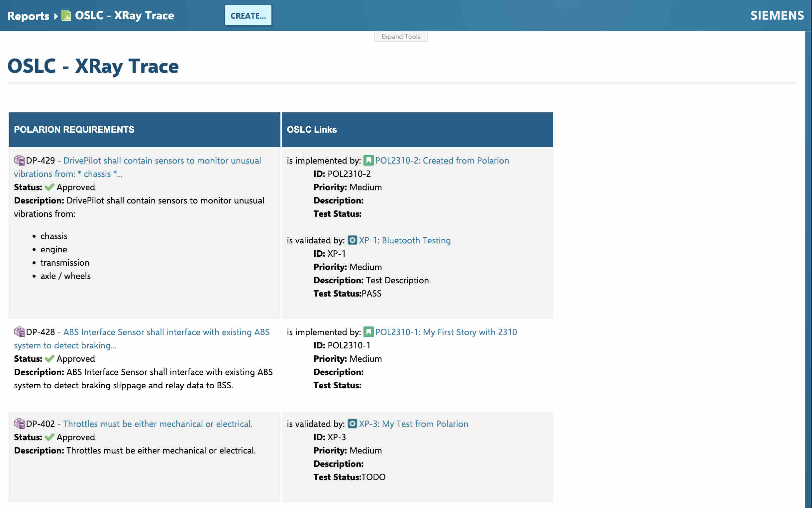
Task: Click OSLC - XRay Trace in the breadcrumb
Action: coord(124,15)
